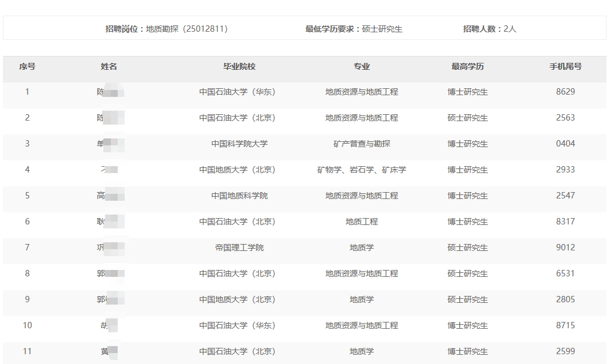Image resolution: width=607 pixels, height=364 pixels.
Task: Click the 毕业院校 column header
Action: 239,66
